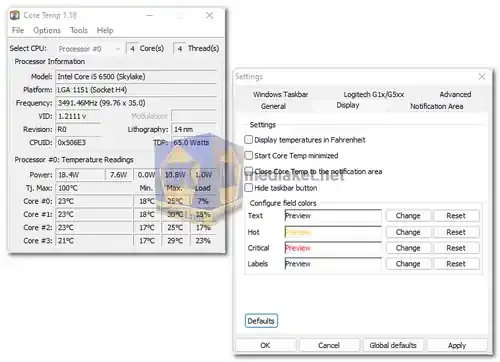Screen dimensions: 500x362
Task: Switch to the General tab
Action: coord(273,106)
